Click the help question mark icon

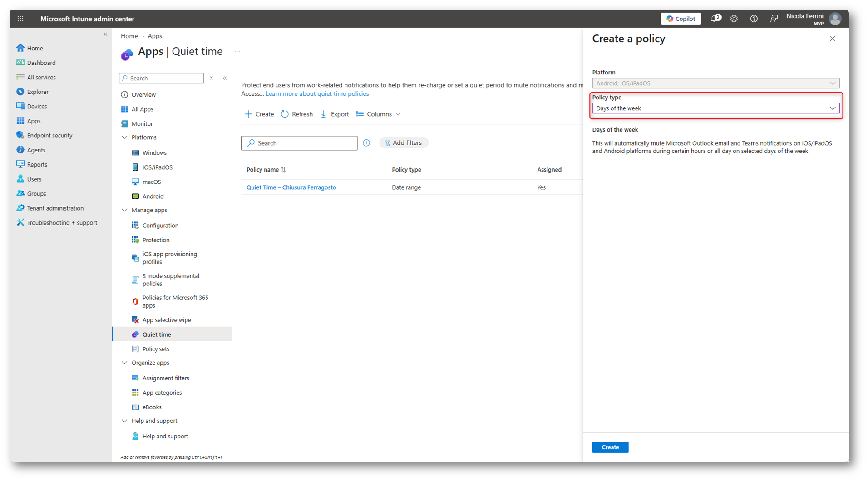(754, 19)
